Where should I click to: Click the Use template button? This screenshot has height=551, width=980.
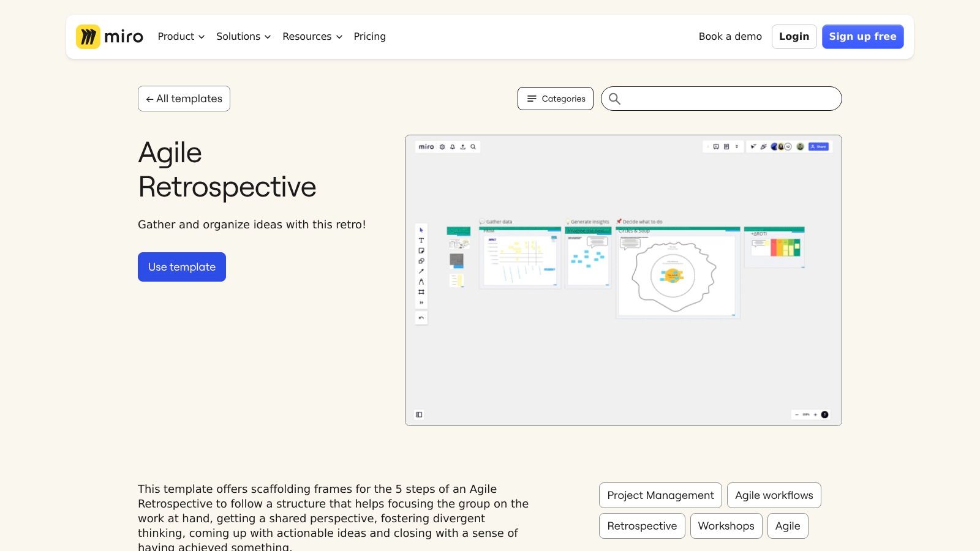(x=182, y=267)
